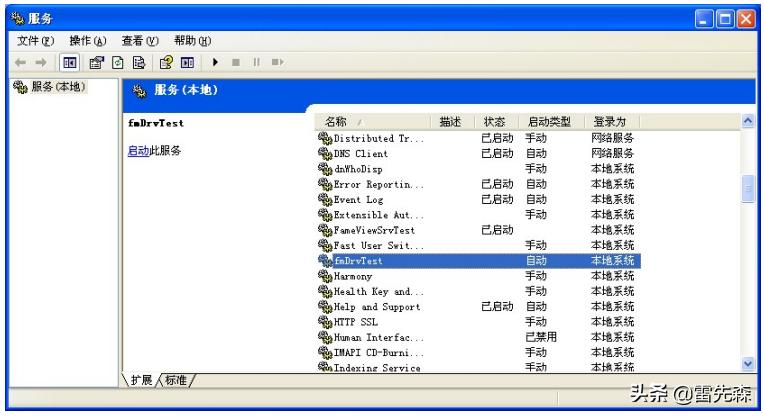Screen dimensions: 764x416
Task: Click the gear icon of Human Interfac... service
Action: 325,337
